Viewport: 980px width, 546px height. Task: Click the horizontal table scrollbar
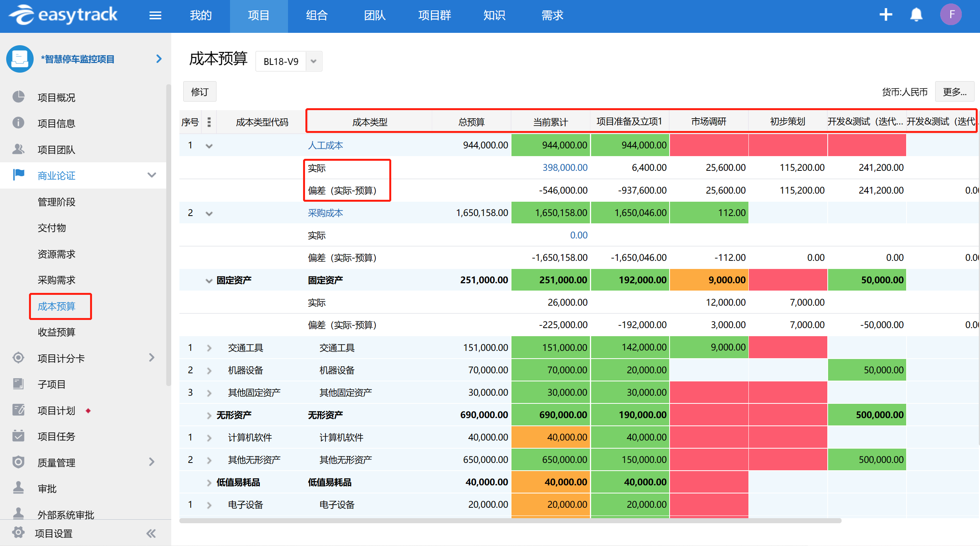point(510,520)
